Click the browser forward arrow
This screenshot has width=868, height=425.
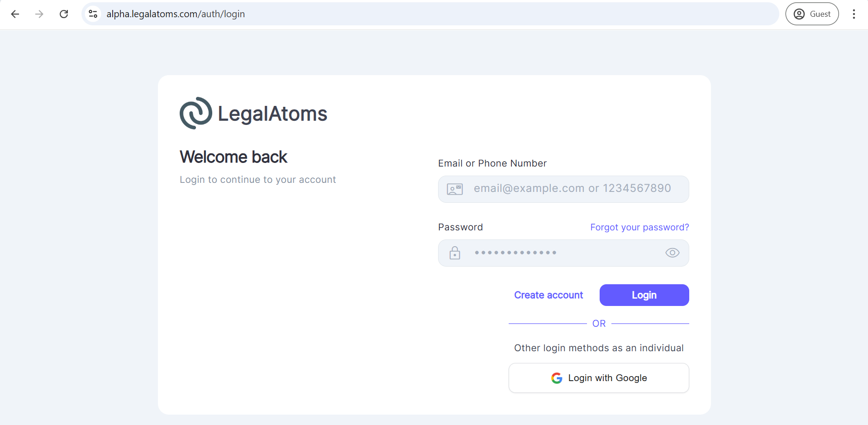pyautogui.click(x=39, y=14)
